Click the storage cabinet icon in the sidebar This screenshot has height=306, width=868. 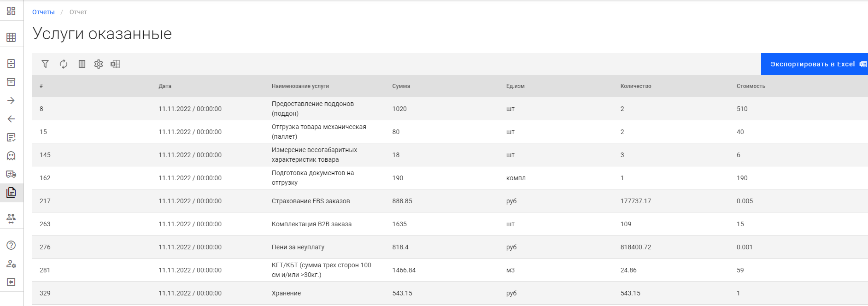tap(11, 64)
